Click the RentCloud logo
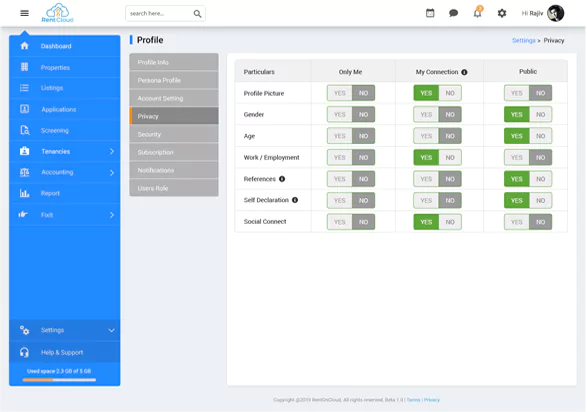 [57, 13]
